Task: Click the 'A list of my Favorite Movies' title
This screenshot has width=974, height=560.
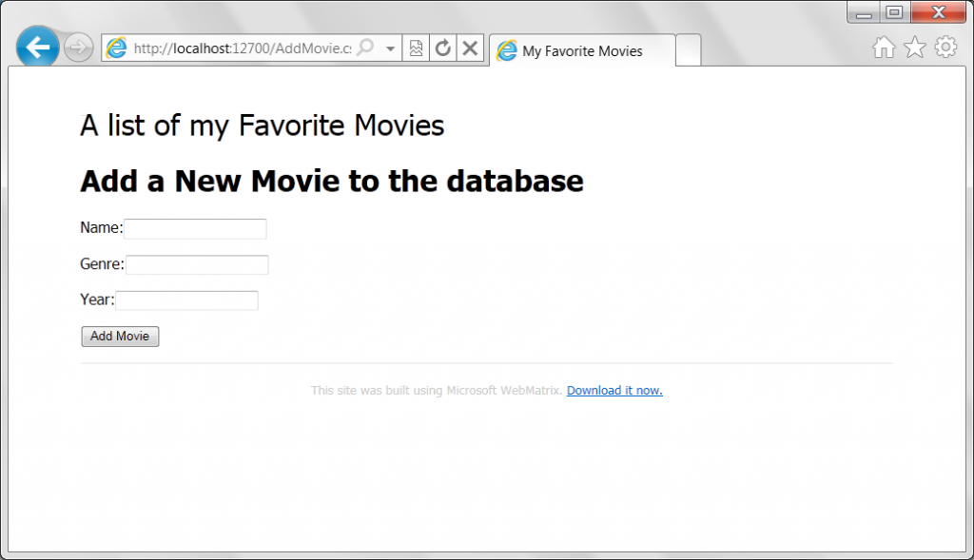Action: pos(263,126)
